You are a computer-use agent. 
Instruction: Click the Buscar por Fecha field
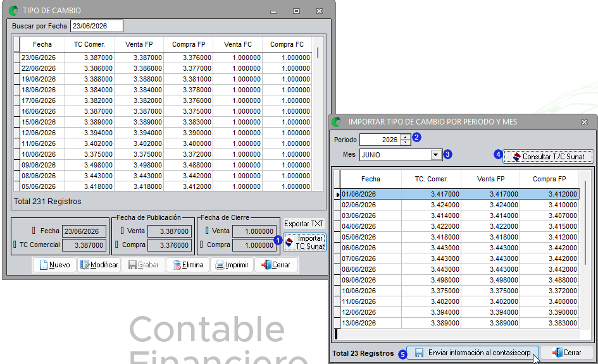(x=97, y=26)
